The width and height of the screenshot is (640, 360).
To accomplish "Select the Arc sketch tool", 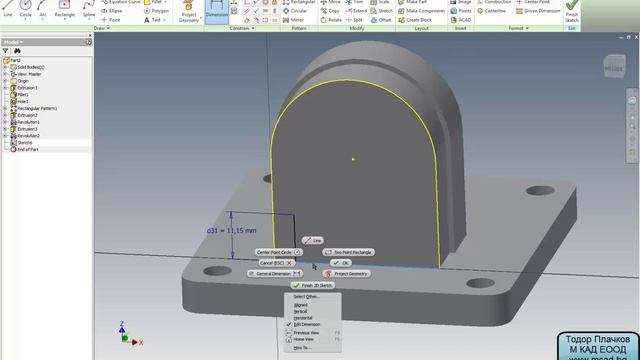I will point(42,9).
